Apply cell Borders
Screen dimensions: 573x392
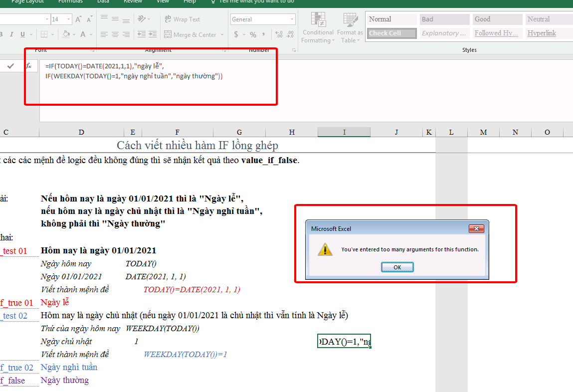44,34
